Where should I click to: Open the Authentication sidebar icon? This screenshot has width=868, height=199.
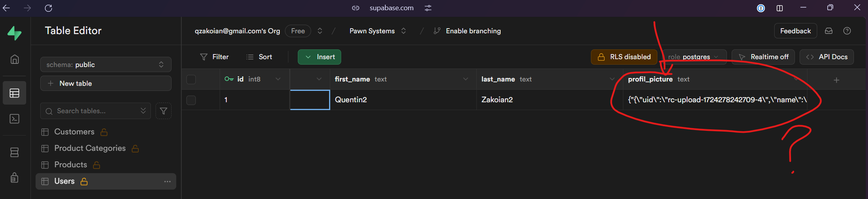14,178
